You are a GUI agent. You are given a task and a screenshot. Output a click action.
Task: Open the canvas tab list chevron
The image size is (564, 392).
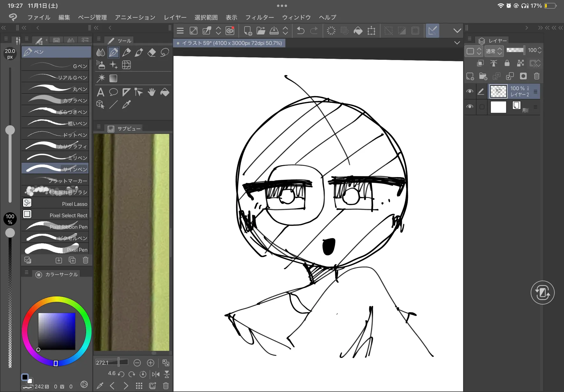(457, 43)
